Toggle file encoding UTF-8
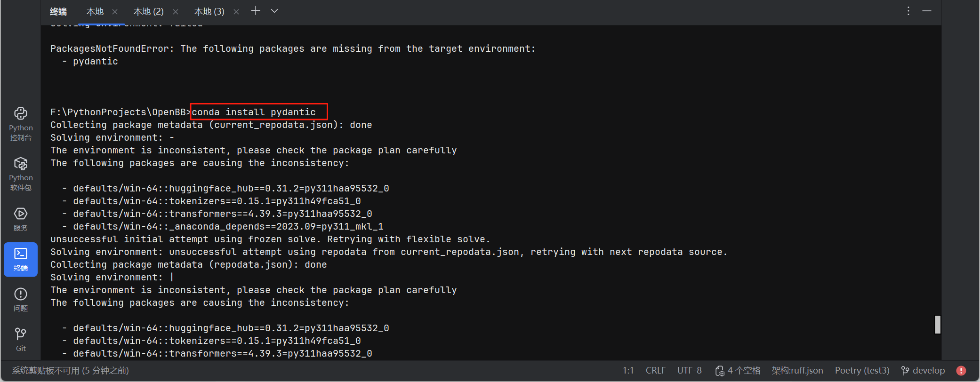The height and width of the screenshot is (382, 980). click(689, 370)
